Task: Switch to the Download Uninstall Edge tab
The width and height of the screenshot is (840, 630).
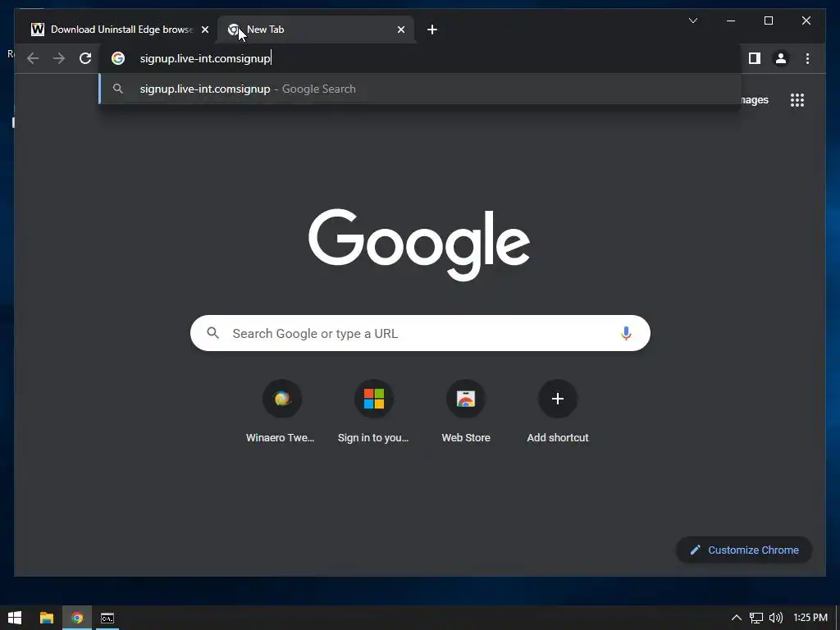Action: coord(119,30)
